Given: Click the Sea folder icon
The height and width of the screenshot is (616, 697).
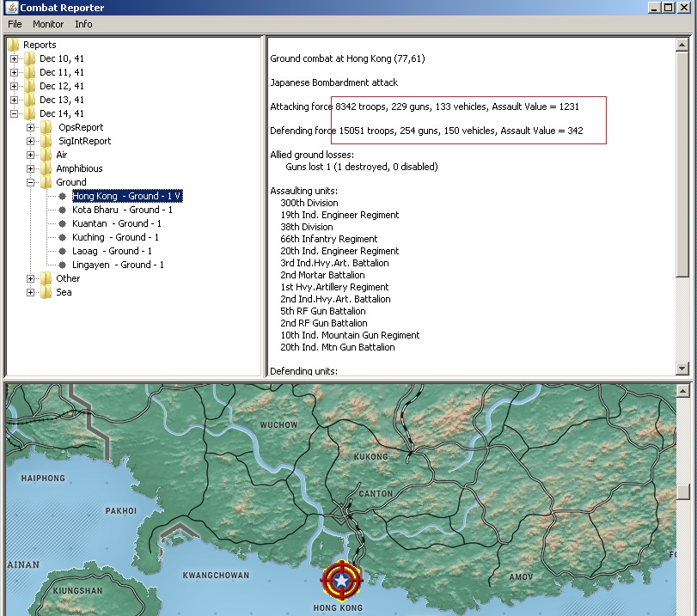Looking at the screenshot, I should (46, 292).
